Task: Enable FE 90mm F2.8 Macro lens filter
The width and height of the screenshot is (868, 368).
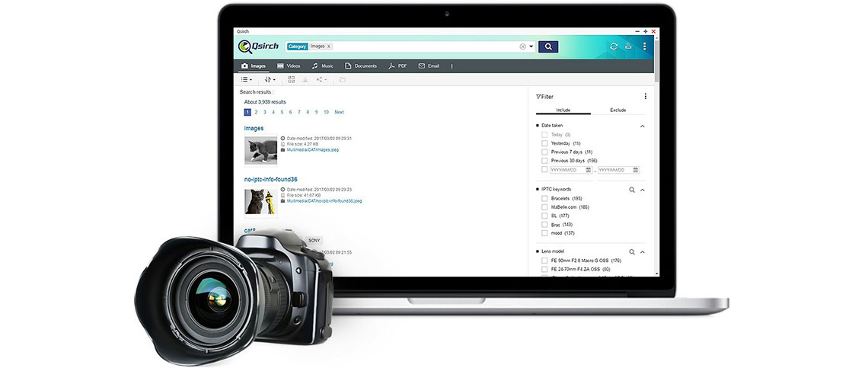Action: (x=544, y=261)
